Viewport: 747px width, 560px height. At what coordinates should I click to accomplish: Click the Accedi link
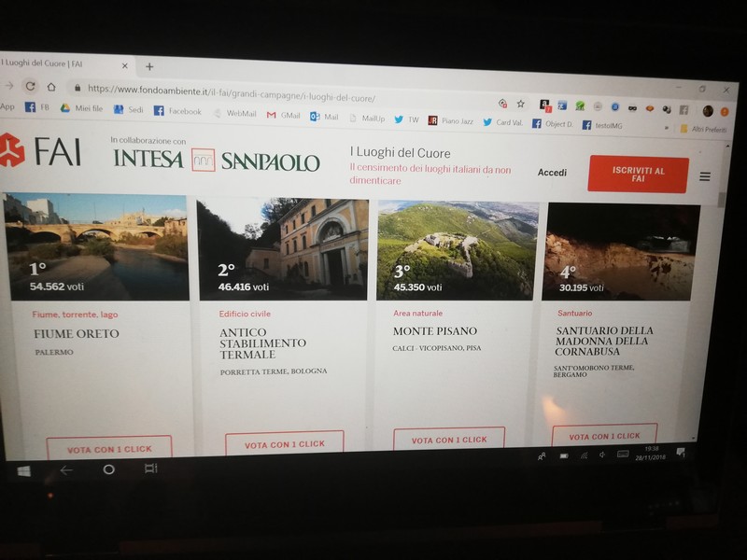pos(552,173)
